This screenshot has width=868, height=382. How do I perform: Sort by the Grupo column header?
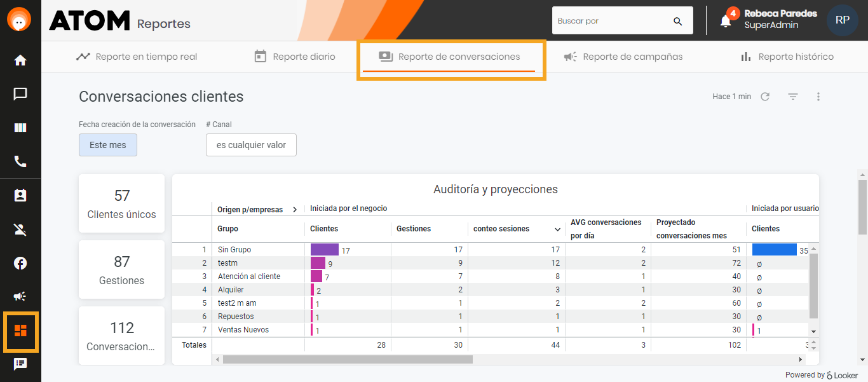click(227, 229)
